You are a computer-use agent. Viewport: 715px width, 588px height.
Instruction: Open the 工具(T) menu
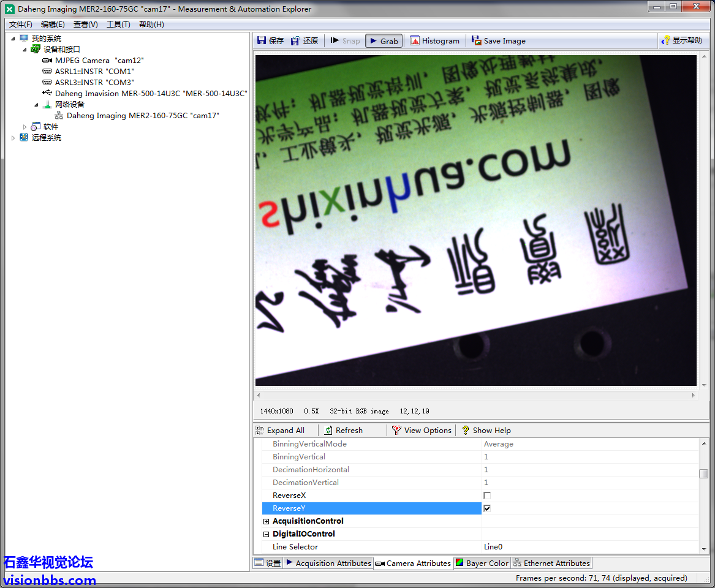(x=118, y=24)
